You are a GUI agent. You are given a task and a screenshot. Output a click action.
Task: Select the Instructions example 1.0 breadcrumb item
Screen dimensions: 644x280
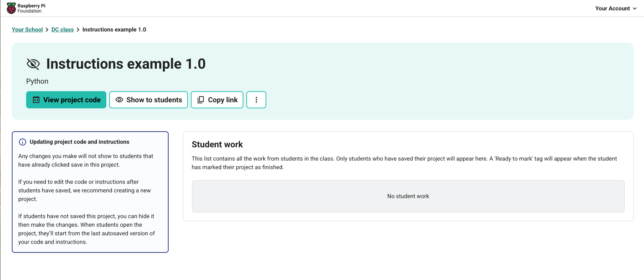pyautogui.click(x=114, y=29)
